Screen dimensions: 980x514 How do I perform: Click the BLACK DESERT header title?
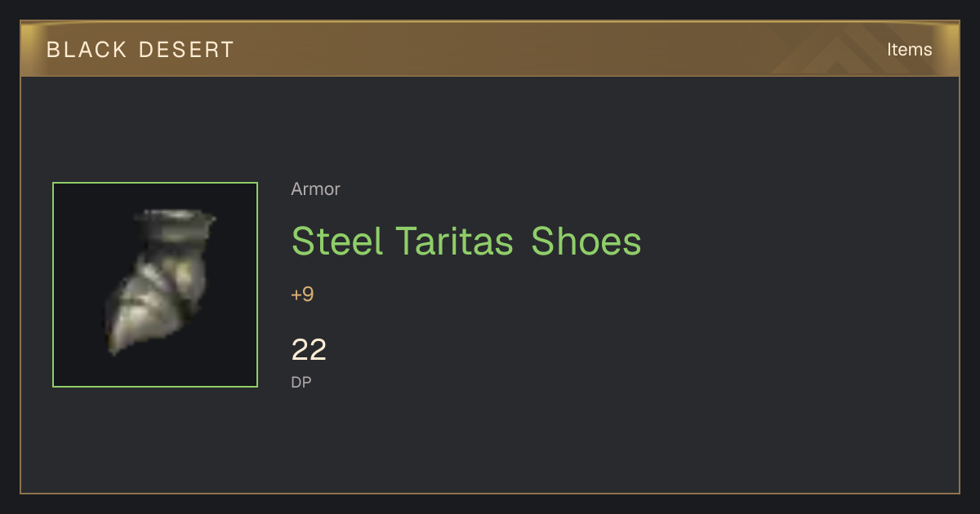[x=140, y=50]
